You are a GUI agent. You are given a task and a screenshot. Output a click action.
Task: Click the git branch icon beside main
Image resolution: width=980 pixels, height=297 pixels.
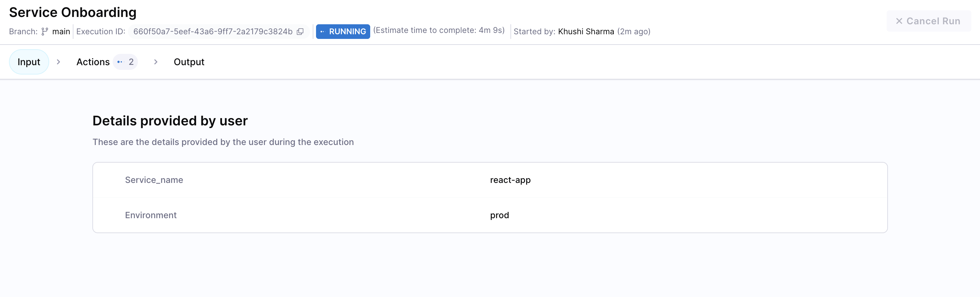pos(45,32)
